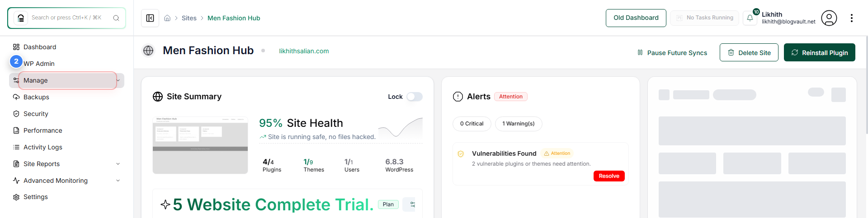Image resolution: width=868 pixels, height=218 pixels.
Task: Click the Vulnerabilities Found heading
Action: pyautogui.click(x=504, y=153)
